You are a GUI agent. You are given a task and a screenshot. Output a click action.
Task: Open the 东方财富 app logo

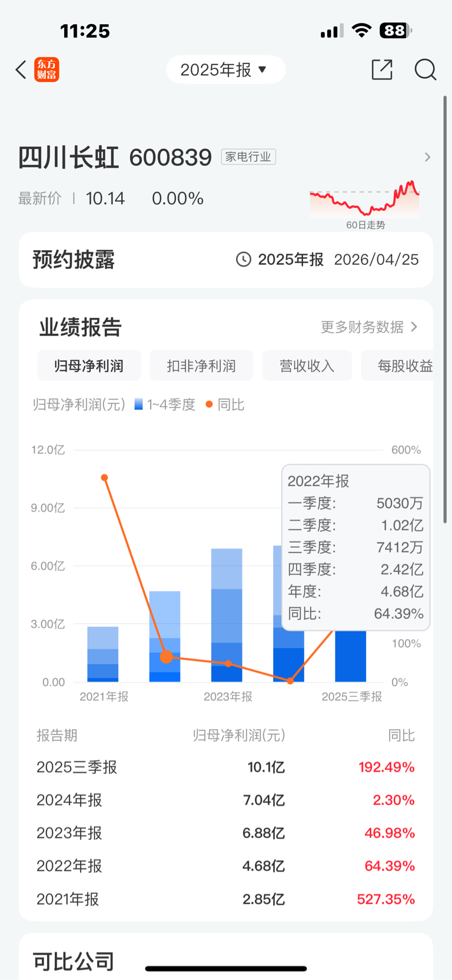(46, 69)
